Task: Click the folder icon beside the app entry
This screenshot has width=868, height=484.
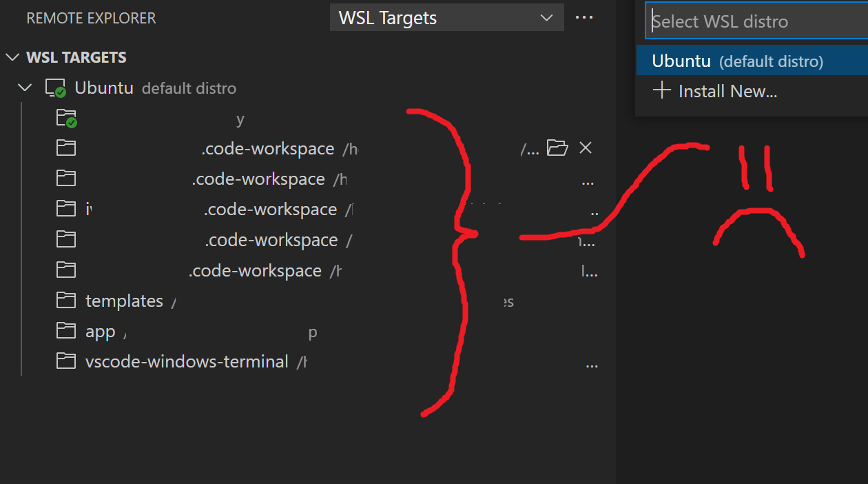Action: [x=65, y=330]
